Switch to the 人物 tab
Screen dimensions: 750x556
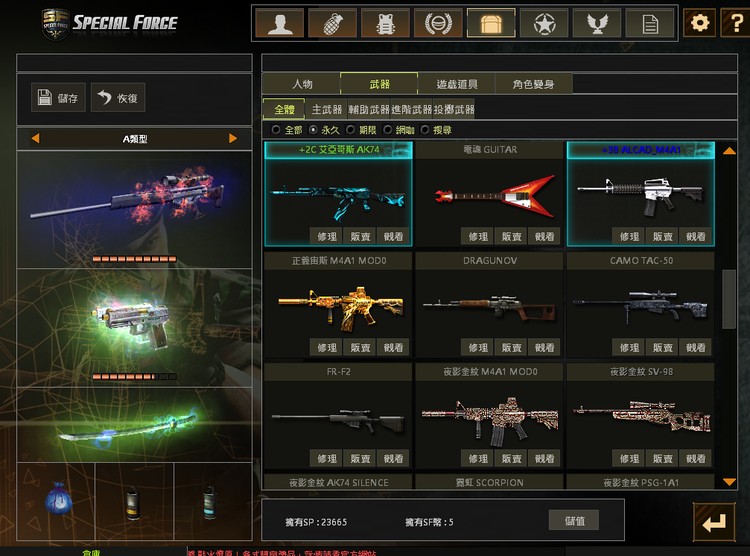click(x=302, y=84)
